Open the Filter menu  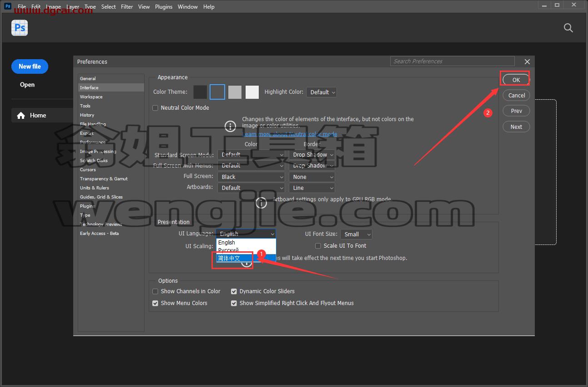click(x=127, y=7)
